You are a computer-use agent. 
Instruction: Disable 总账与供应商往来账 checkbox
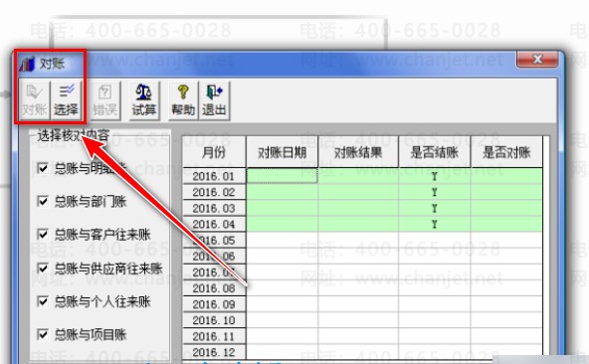pyautogui.click(x=43, y=269)
